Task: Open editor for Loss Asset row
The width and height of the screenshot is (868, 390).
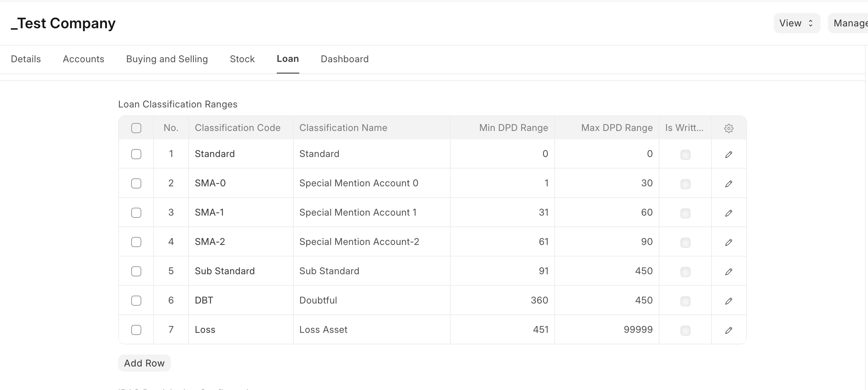Action: [x=729, y=330]
